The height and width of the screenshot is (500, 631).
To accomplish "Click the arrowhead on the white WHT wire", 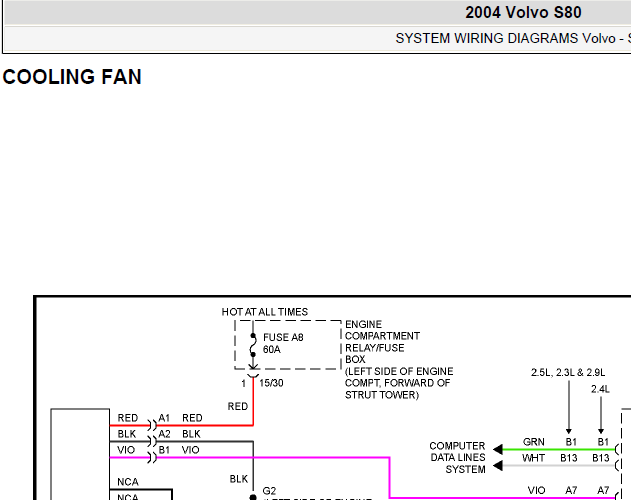I will click(498, 466).
